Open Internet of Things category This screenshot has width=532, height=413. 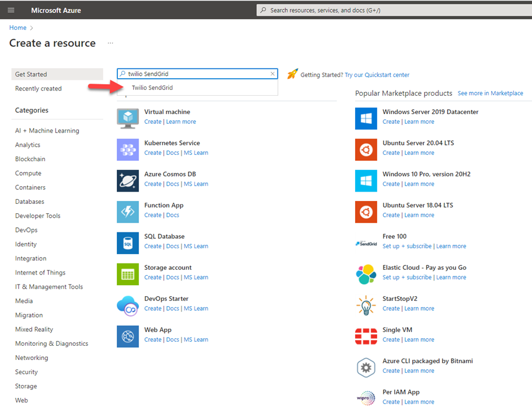click(40, 272)
